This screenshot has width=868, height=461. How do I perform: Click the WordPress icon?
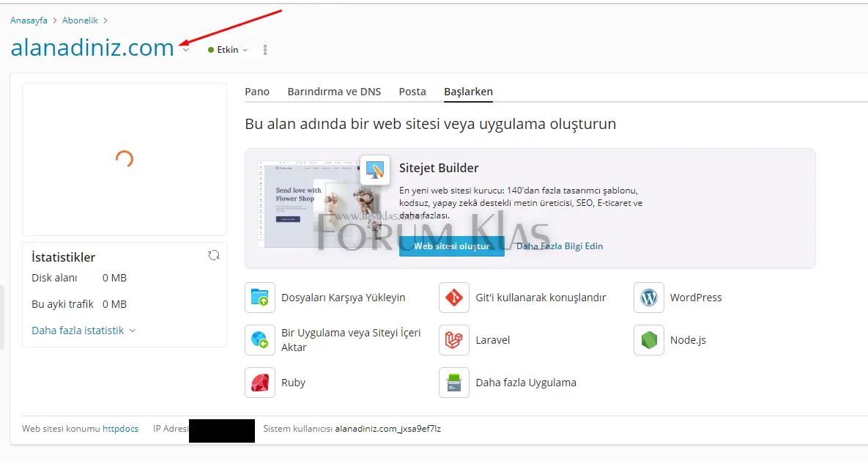point(649,298)
